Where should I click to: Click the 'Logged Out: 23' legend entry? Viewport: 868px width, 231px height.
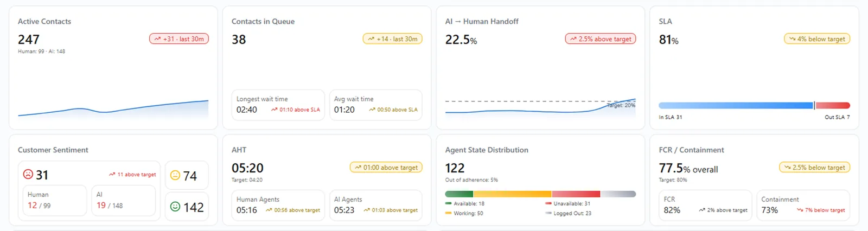point(569,214)
